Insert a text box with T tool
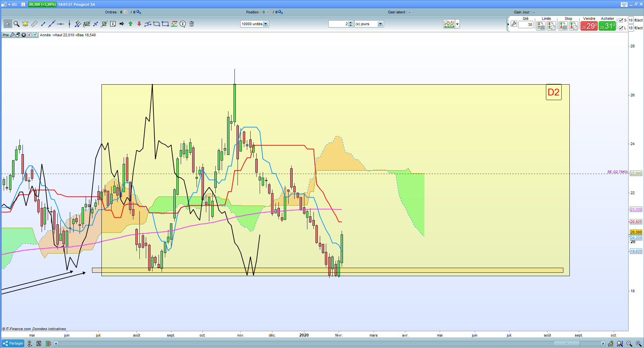The height and width of the screenshot is (348, 644). [x=113, y=24]
